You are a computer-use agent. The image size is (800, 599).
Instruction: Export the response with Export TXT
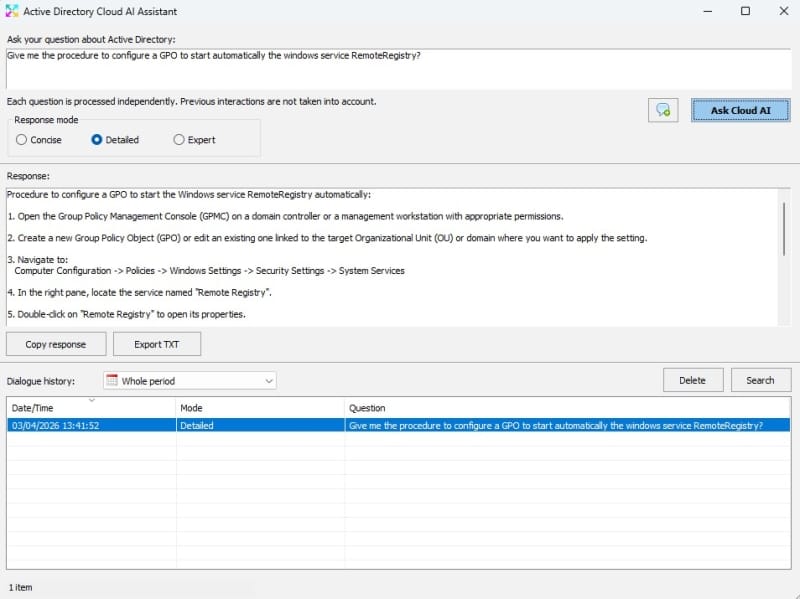point(156,344)
